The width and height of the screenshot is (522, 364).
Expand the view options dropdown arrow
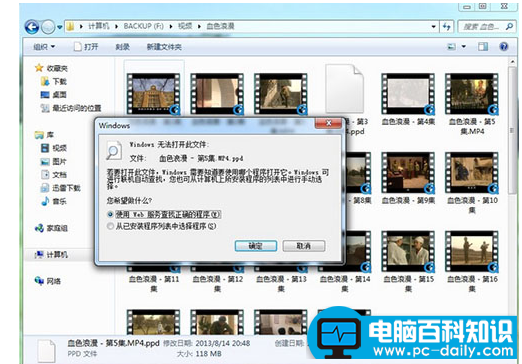click(464, 47)
